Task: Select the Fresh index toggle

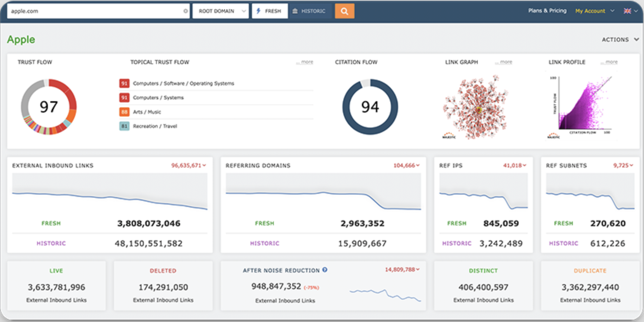Action: click(x=270, y=11)
